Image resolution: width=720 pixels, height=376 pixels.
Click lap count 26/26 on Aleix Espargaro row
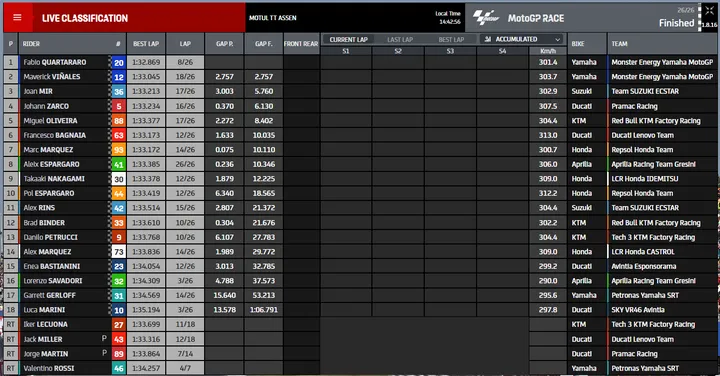point(185,164)
